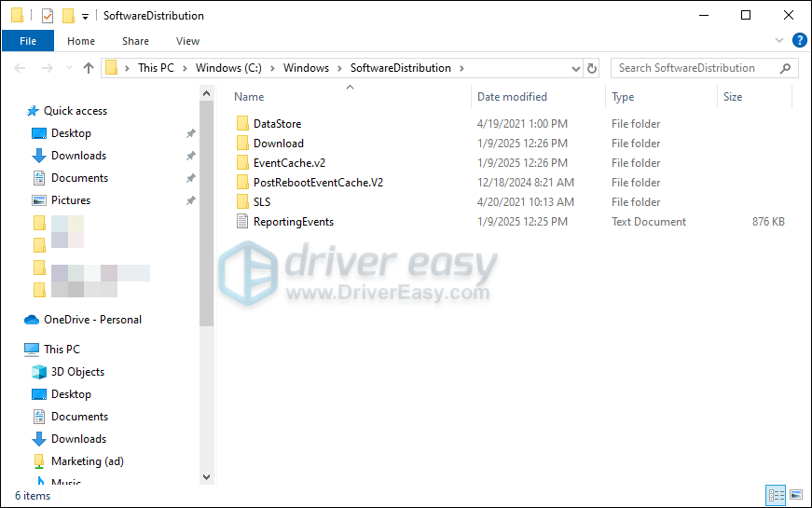
Task: Switch to the View ribbon tab
Action: click(187, 41)
